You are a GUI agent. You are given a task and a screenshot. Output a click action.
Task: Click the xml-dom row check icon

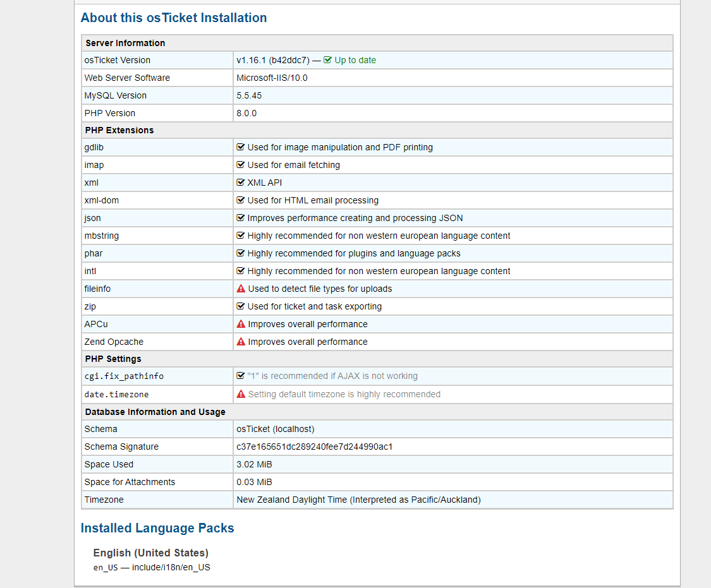point(240,200)
